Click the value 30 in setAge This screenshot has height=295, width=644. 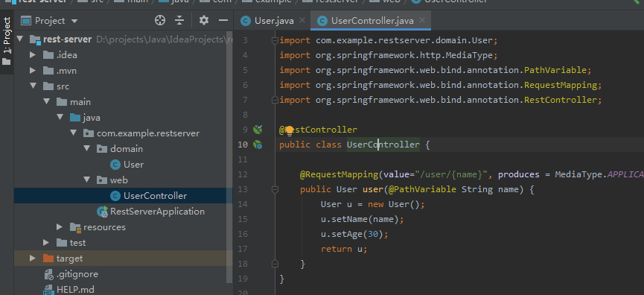click(x=372, y=234)
